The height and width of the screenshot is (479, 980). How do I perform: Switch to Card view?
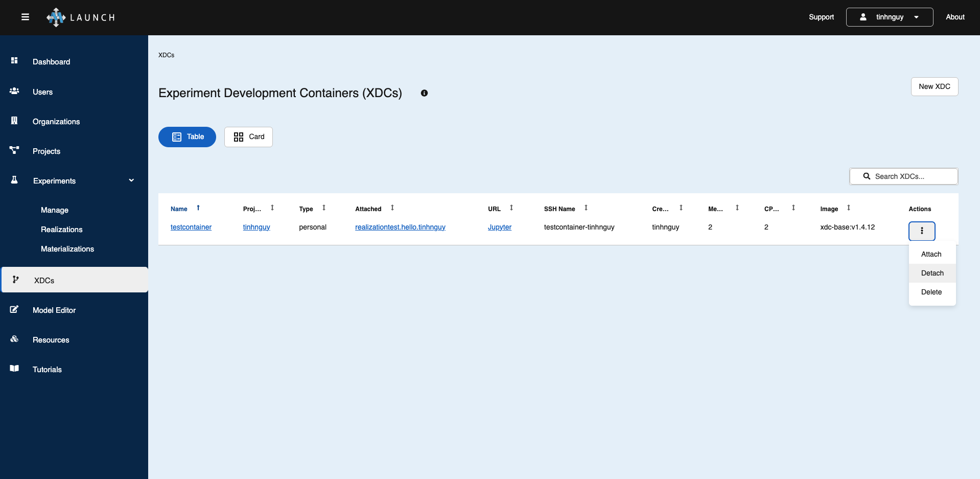(x=248, y=137)
